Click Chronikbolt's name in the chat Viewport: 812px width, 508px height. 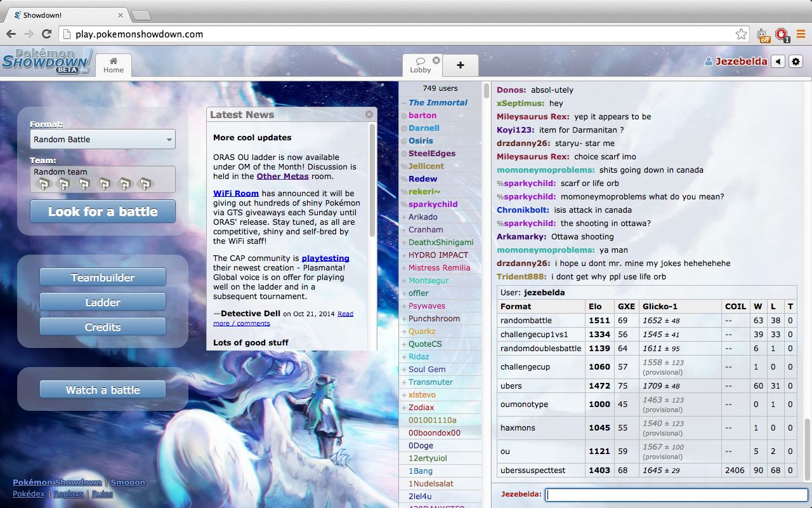point(523,210)
